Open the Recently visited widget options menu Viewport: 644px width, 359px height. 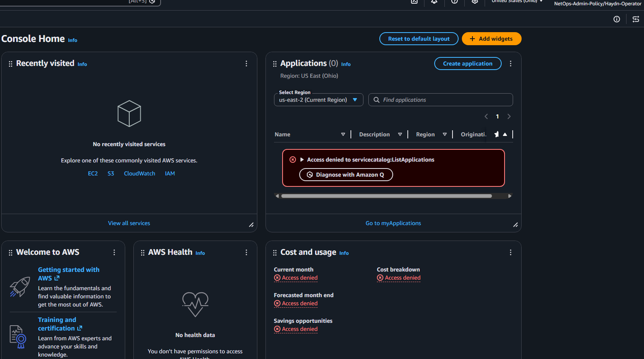click(x=246, y=63)
